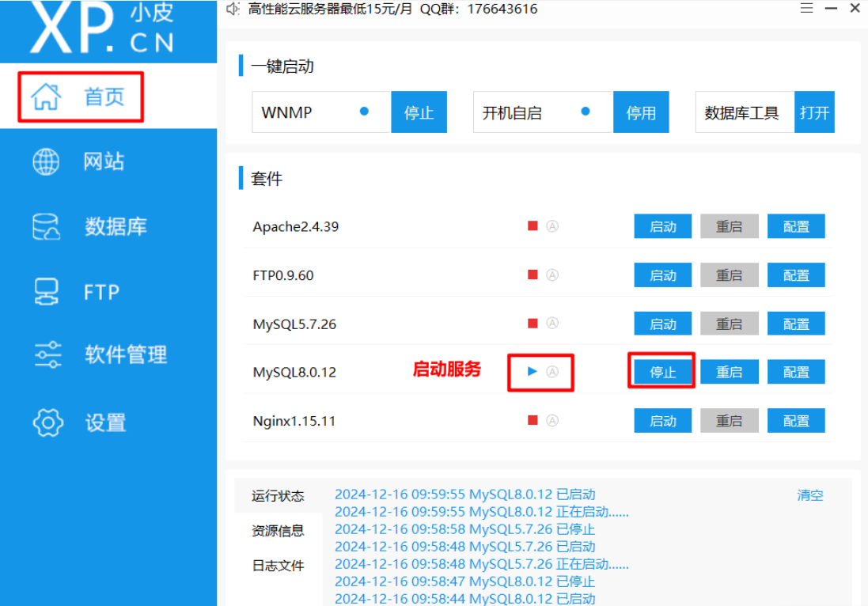
Task: Toggle FTP0.9.60 auto-start A icon
Action: pos(552,275)
